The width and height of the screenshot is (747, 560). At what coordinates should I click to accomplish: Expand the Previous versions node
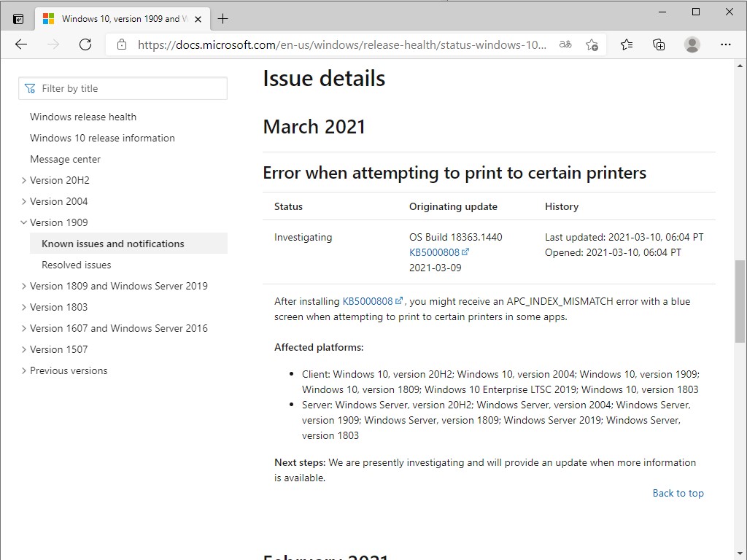coord(24,370)
